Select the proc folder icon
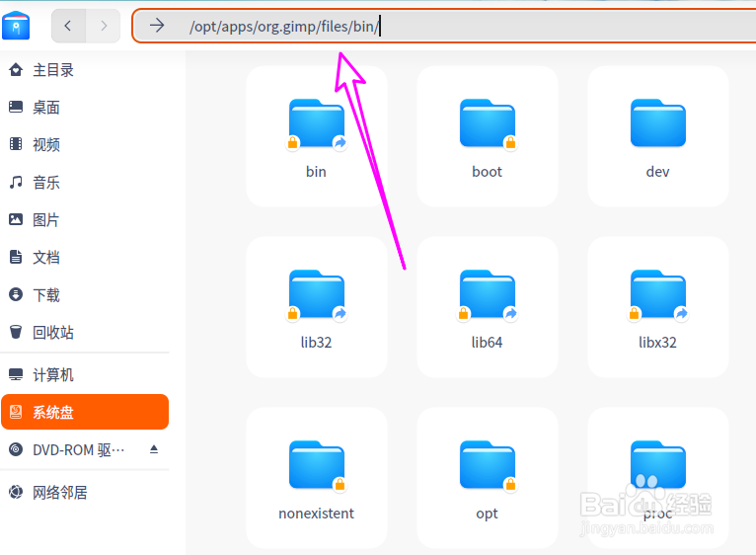Image resolution: width=756 pixels, height=555 pixels. click(658, 465)
